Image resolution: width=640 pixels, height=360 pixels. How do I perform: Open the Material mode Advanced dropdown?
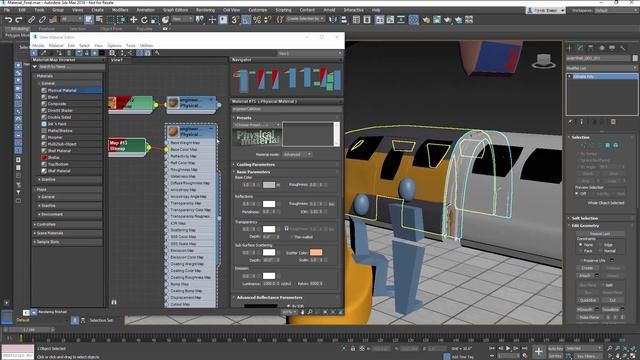(298, 154)
